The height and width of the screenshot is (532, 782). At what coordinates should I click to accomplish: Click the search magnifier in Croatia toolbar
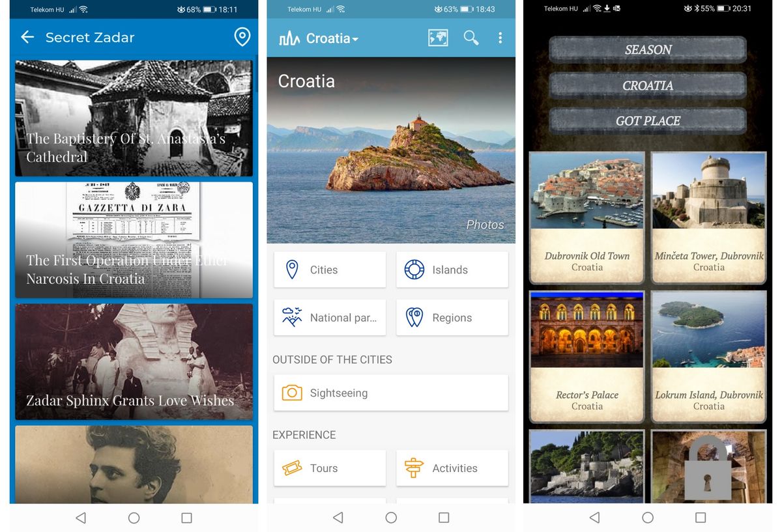click(x=471, y=38)
